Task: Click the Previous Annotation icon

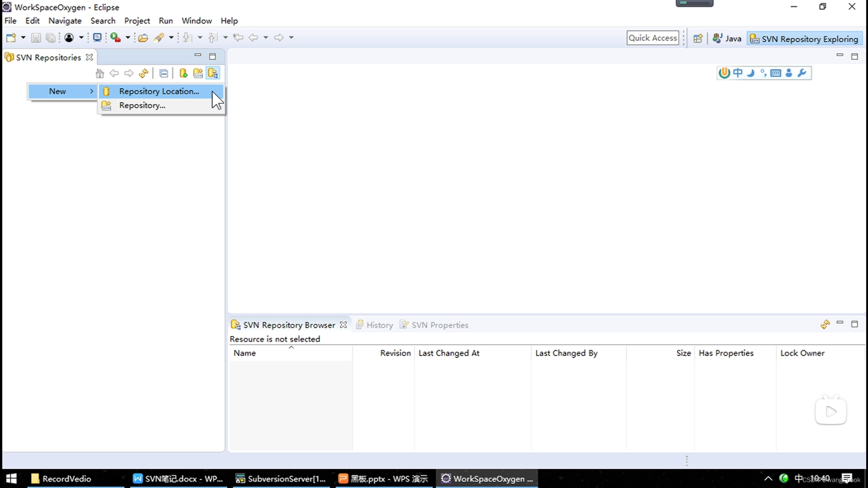Action: tap(213, 38)
